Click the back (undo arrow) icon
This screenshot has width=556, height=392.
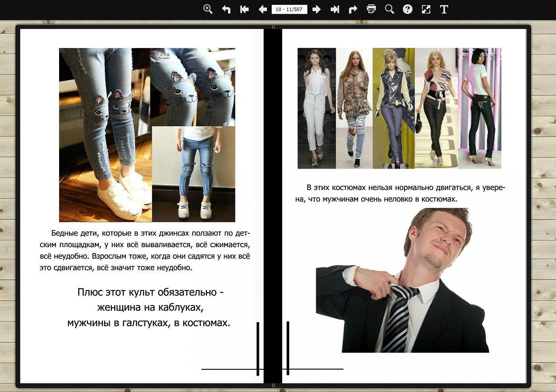pos(226,9)
